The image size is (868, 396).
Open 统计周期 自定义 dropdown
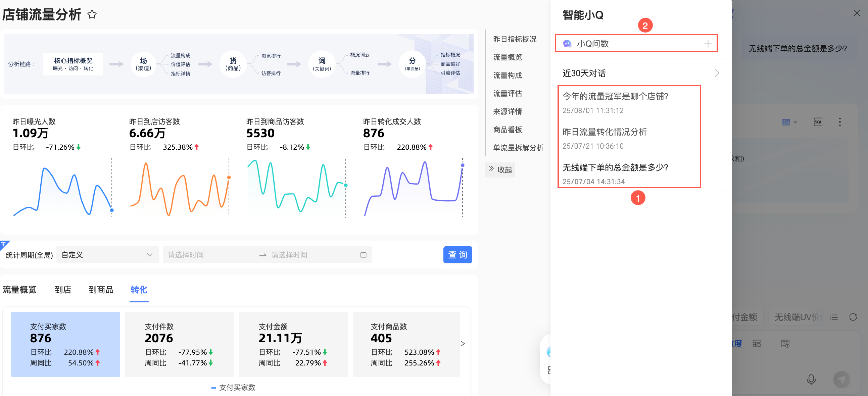point(107,255)
